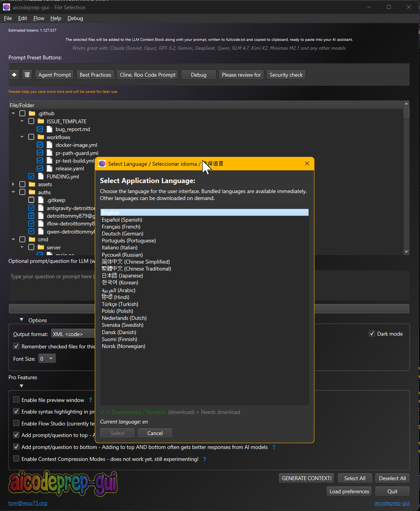The width and height of the screenshot is (420, 511).
Task: Open the Edit menu
Action: [x=23, y=18]
